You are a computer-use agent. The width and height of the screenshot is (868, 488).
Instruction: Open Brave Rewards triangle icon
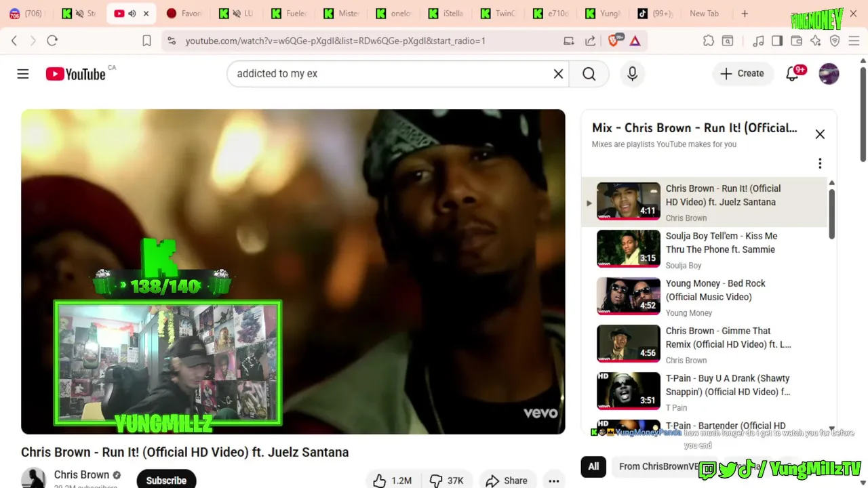point(635,41)
